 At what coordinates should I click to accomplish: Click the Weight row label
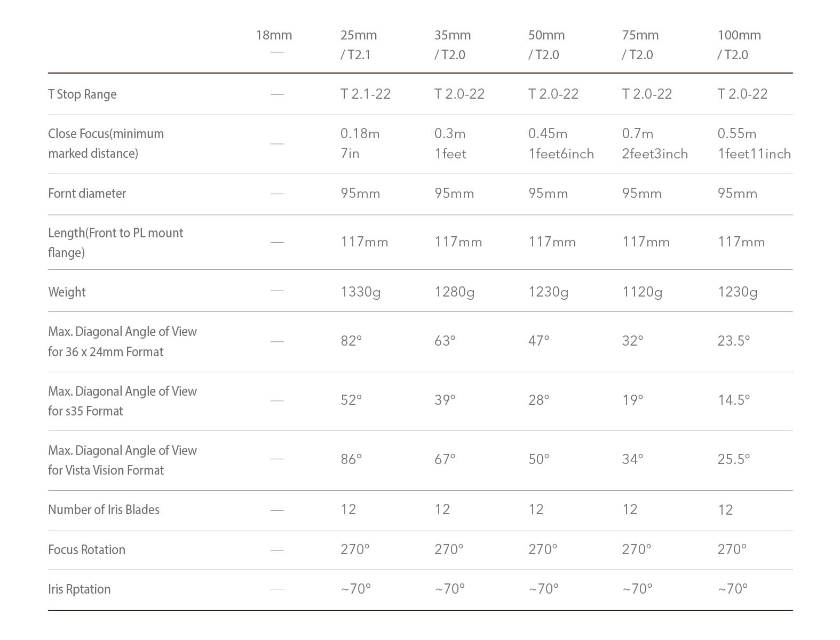click(67, 292)
